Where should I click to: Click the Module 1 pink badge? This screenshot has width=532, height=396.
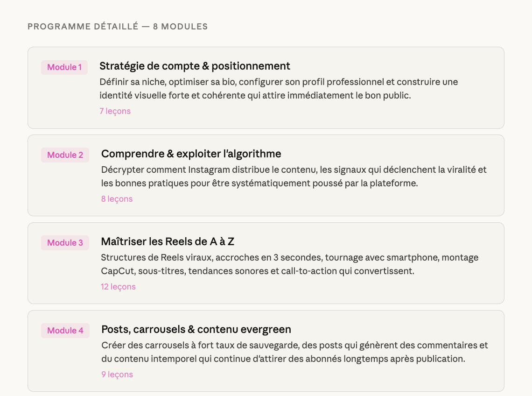(x=64, y=67)
